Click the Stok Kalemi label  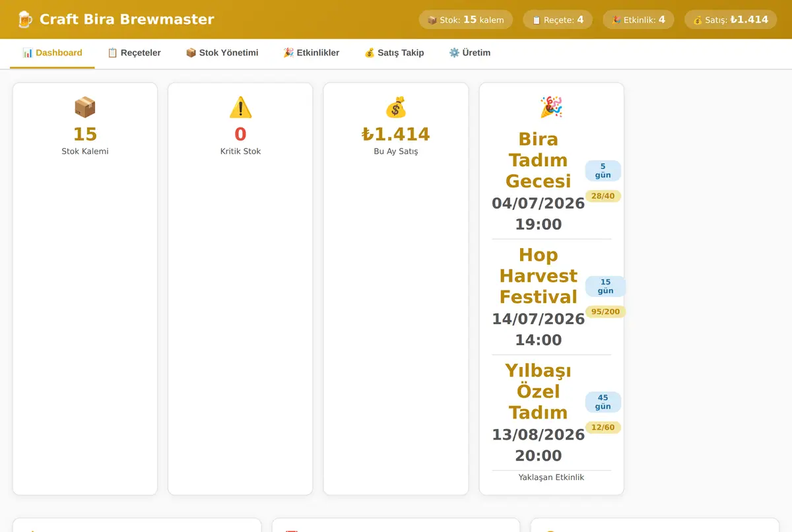pyautogui.click(x=85, y=151)
